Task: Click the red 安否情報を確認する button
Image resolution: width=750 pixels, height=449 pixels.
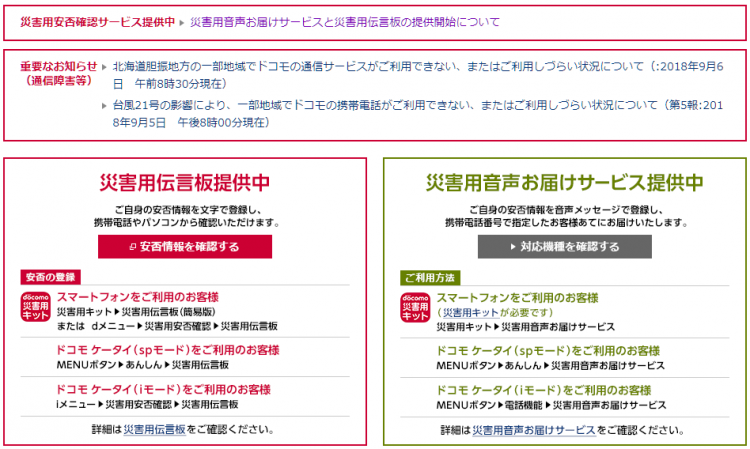Action: pos(185,247)
